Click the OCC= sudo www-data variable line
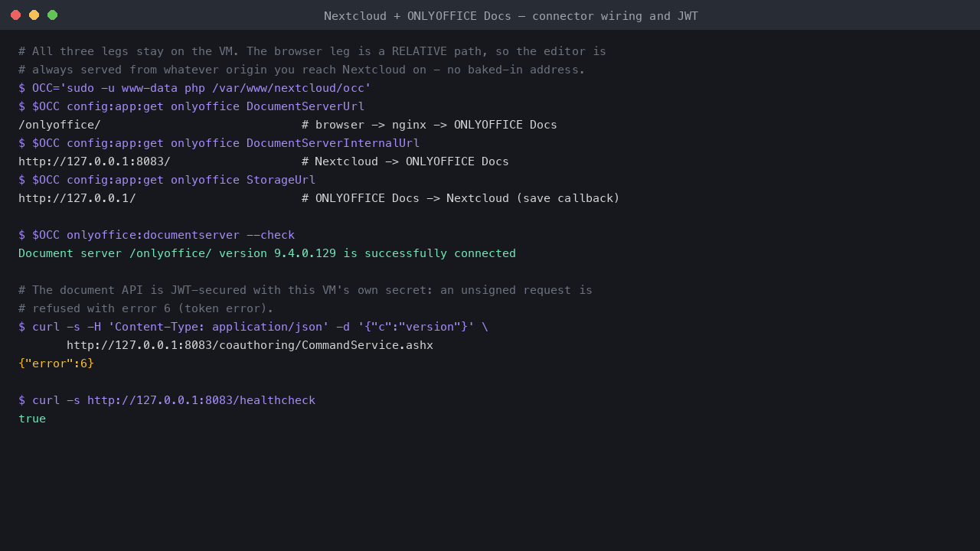The image size is (980, 551). (x=194, y=88)
